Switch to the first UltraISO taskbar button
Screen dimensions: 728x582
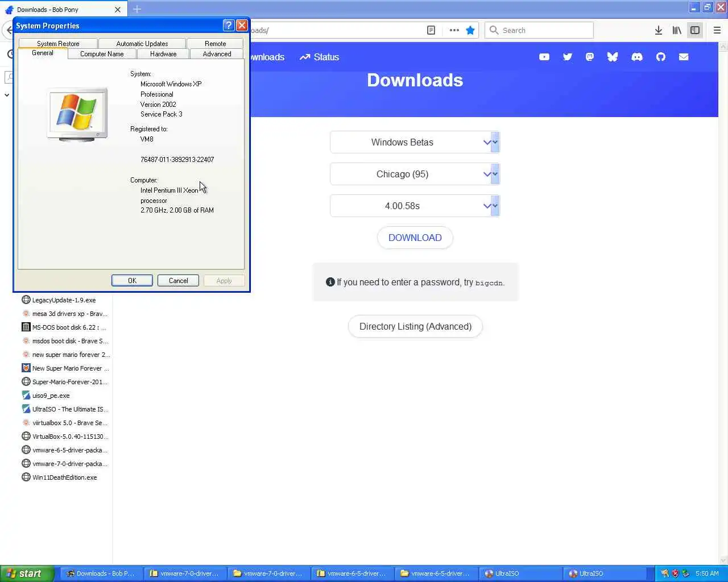click(x=520, y=573)
